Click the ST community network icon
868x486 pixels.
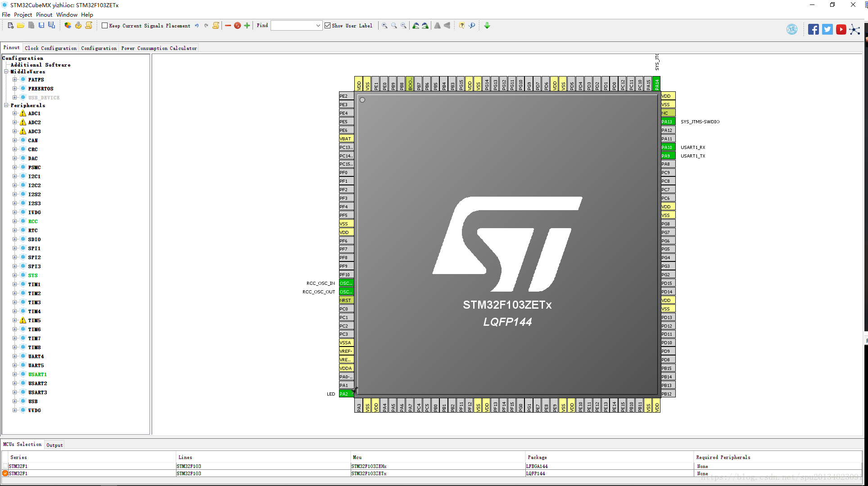point(854,30)
